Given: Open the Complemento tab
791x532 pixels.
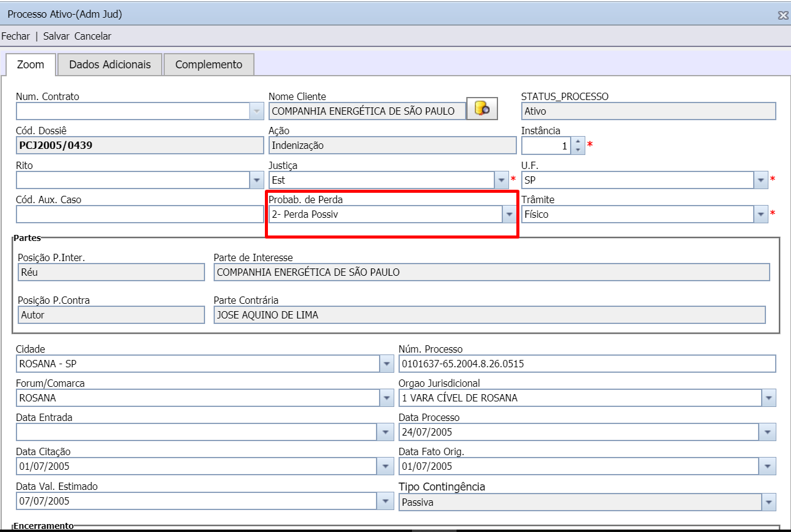Looking at the screenshot, I should click(x=209, y=65).
